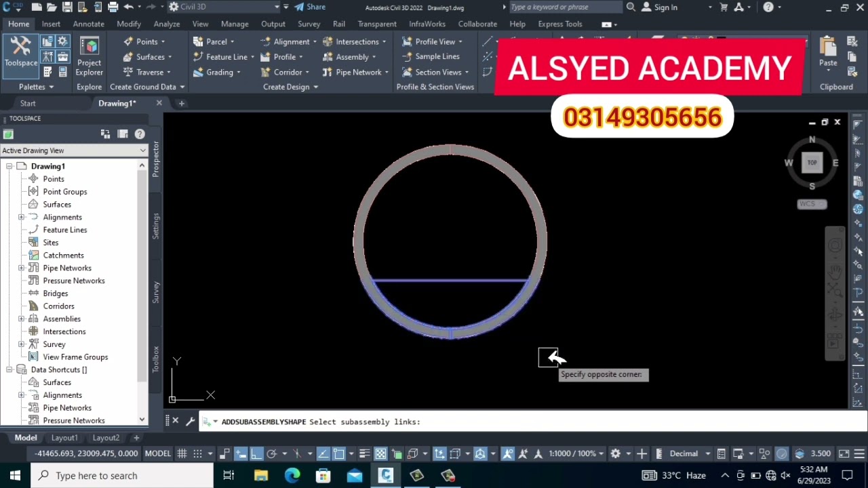Toggle polar tracking in status bar
This screenshot has height=488, width=868.
(x=272, y=453)
